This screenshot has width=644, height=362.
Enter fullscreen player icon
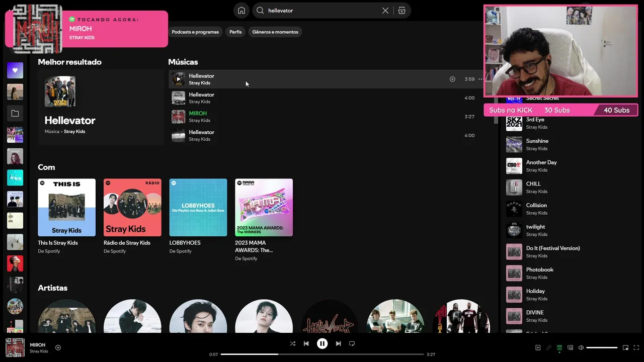click(x=636, y=347)
